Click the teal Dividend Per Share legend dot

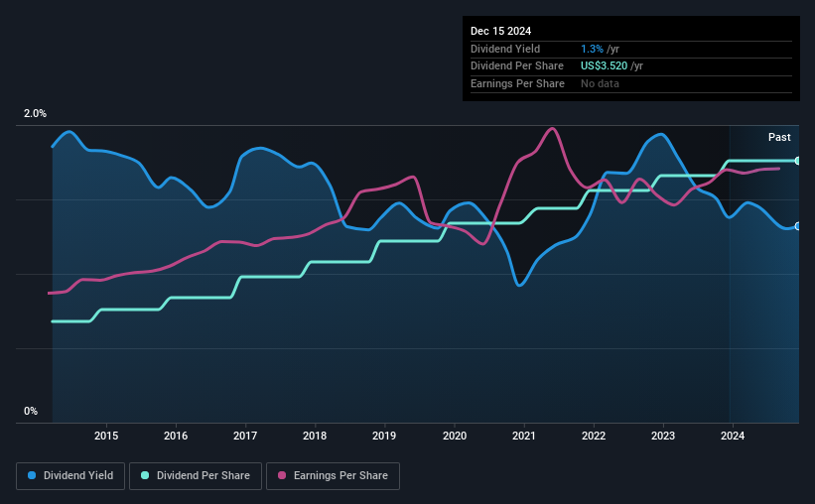[x=145, y=475]
